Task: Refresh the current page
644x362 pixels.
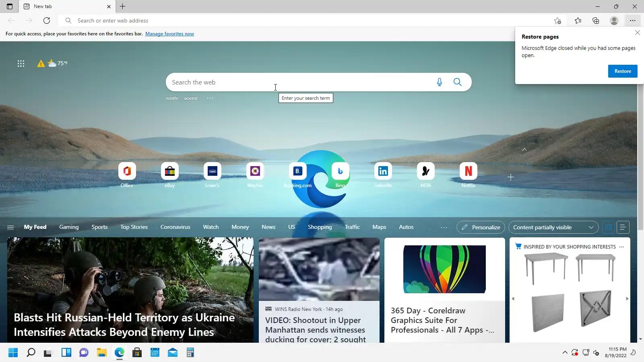Action: (47, 21)
